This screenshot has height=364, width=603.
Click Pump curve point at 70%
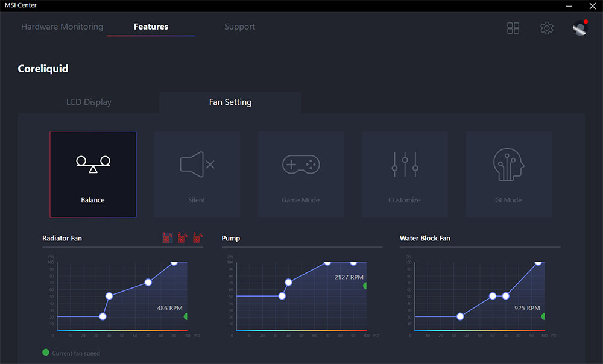click(288, 282)
